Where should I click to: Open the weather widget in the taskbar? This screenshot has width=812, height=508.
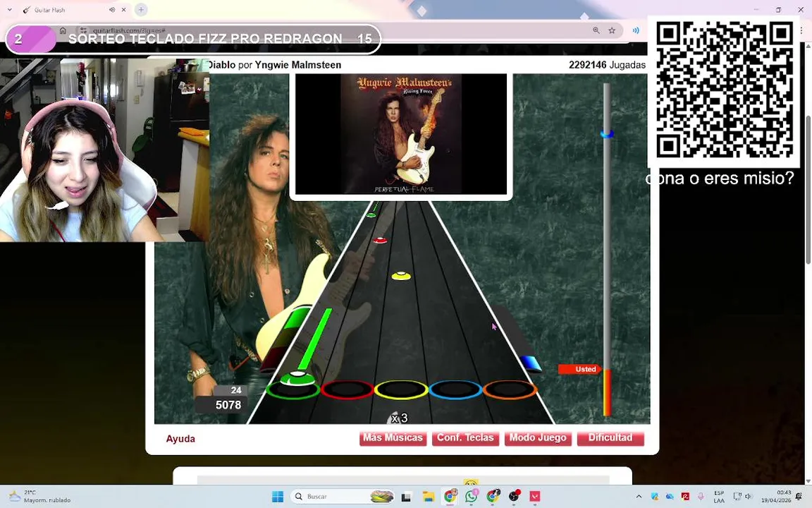(39, 497)
